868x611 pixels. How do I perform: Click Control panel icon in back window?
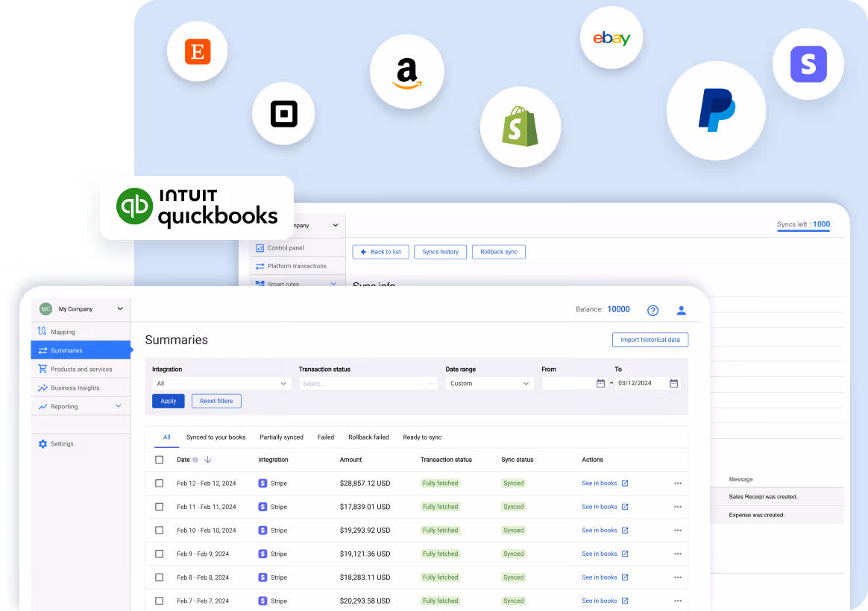click(260, 247)
